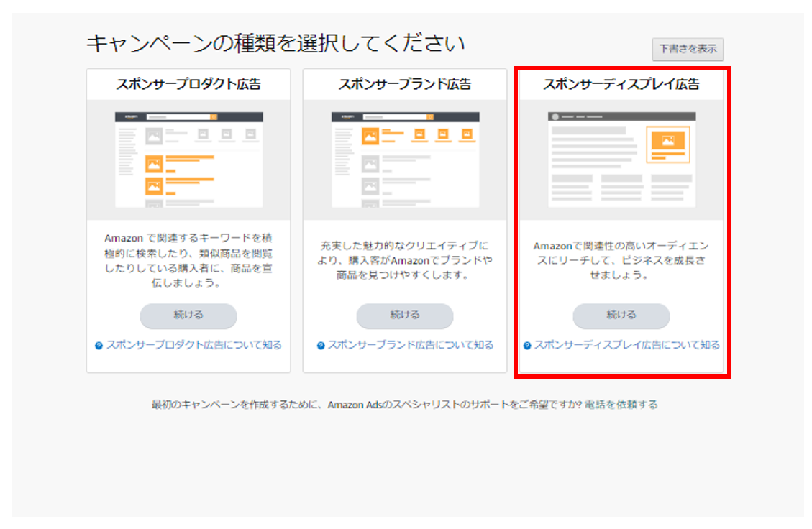This screenshot has height=529, width=812.
Task: Click the キャンペーンの種類を選択してください heading
Action: point(275,43)
